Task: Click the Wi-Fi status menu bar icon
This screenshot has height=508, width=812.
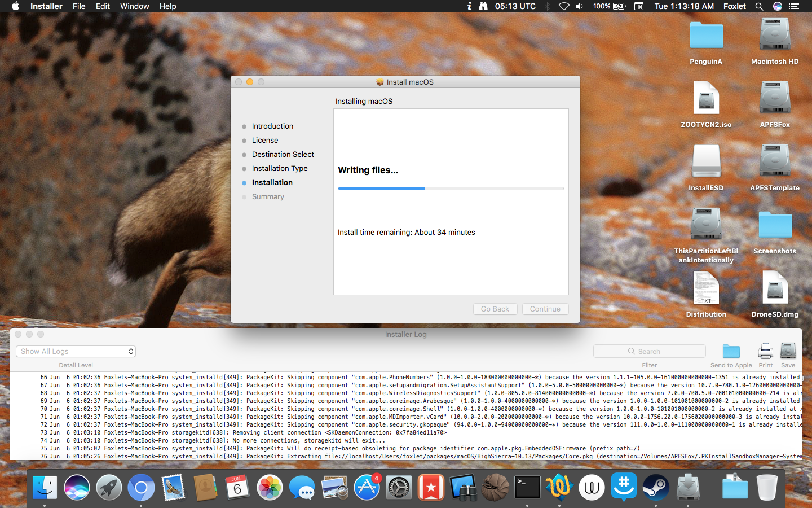Action: [564, 6]
